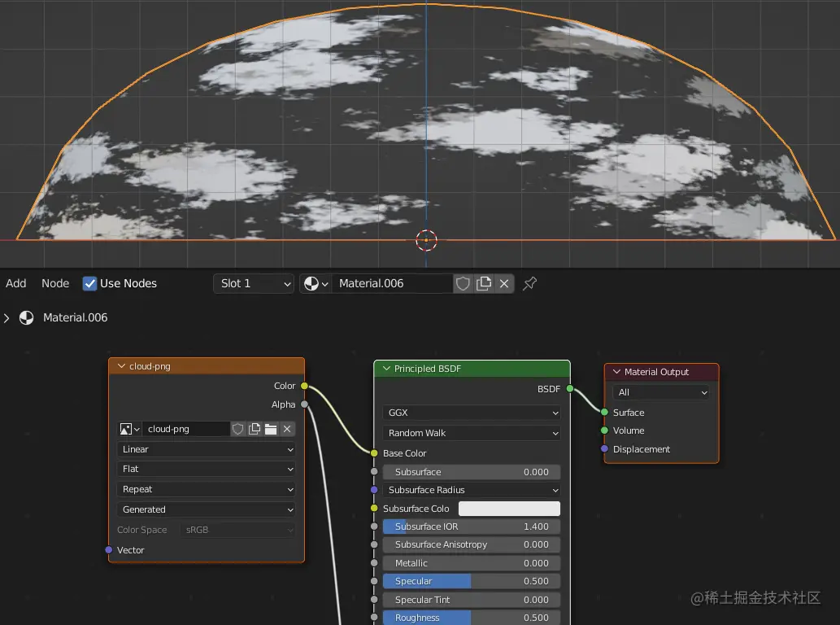Open the Generated source dropdown
This screenshot has height=625, width=840.
point(207,509)
